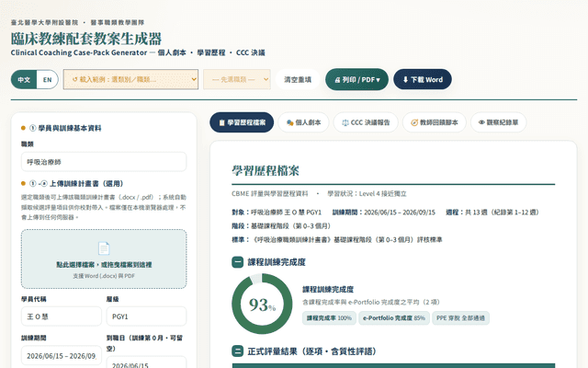Expand the 列印 / PDF options arrow
588x368 pixels.
(378, 80)
